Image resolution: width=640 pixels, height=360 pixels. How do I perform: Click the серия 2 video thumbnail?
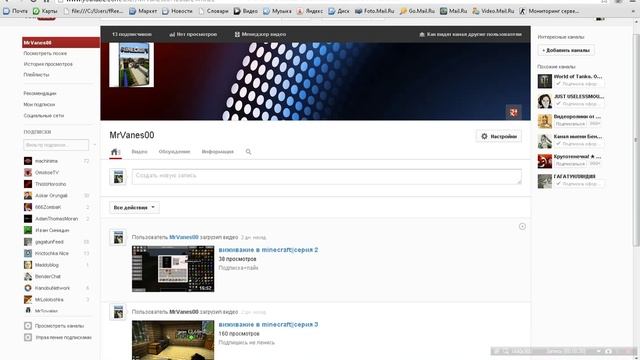coord(173,269)
